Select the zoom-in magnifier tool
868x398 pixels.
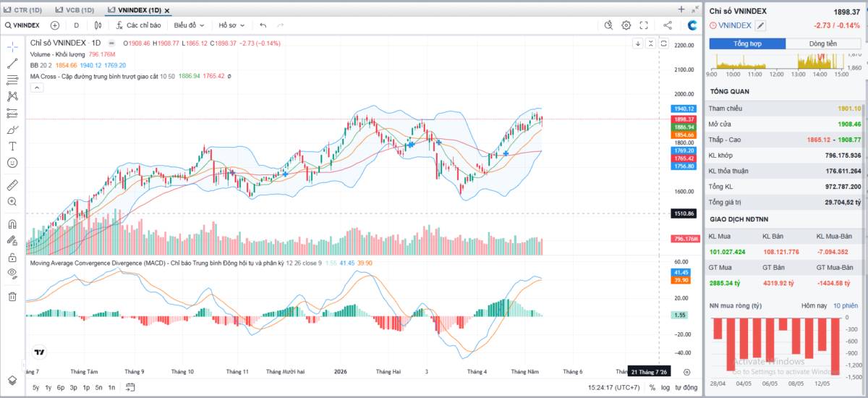[12, 201]
